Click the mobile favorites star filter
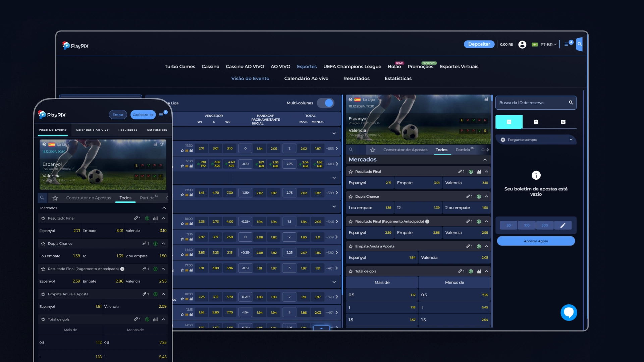The image size is (644, 362). point(55,198)
